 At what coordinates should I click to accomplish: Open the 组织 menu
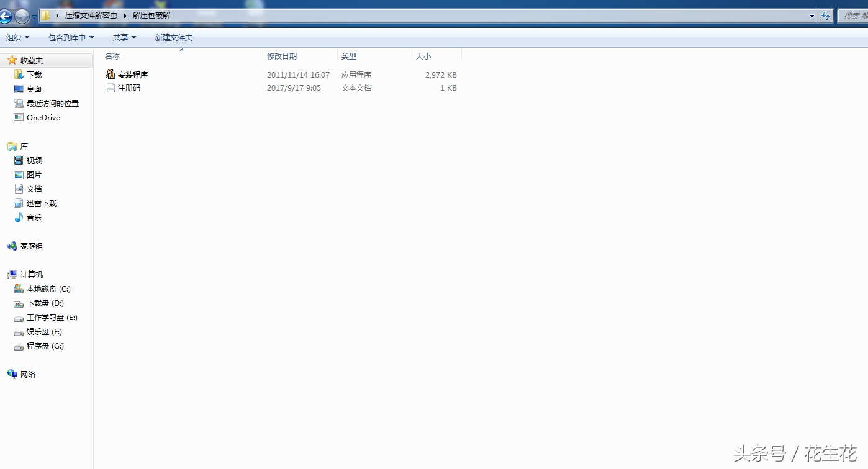tap(17, 38)
